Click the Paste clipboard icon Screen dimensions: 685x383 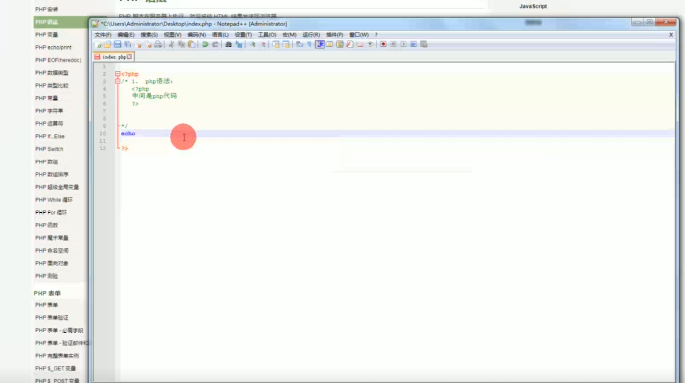(191, 45)
